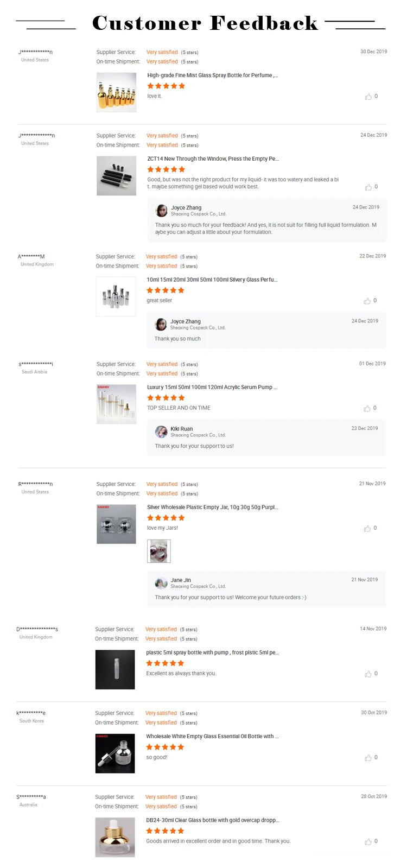Thumbs-up the watery liquid leaked review
The height and width of the screenshot is (868, 407).
(368, 187)
